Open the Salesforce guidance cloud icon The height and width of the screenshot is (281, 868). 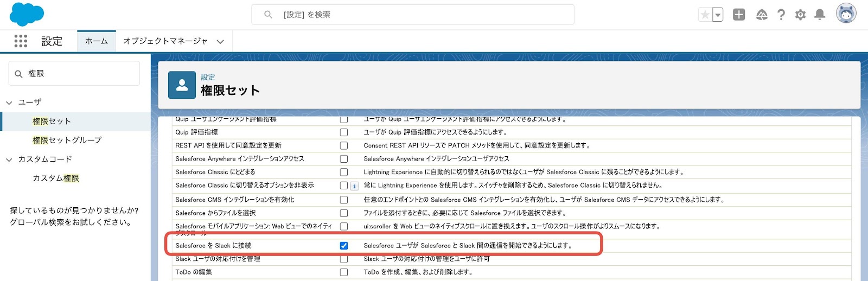[762, 15]
